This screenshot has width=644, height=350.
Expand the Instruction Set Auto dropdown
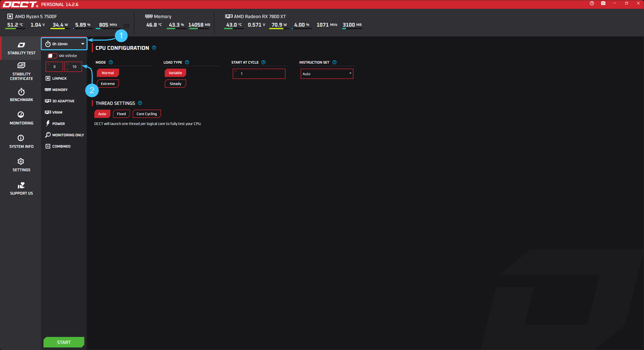click(x=327, y=74)
